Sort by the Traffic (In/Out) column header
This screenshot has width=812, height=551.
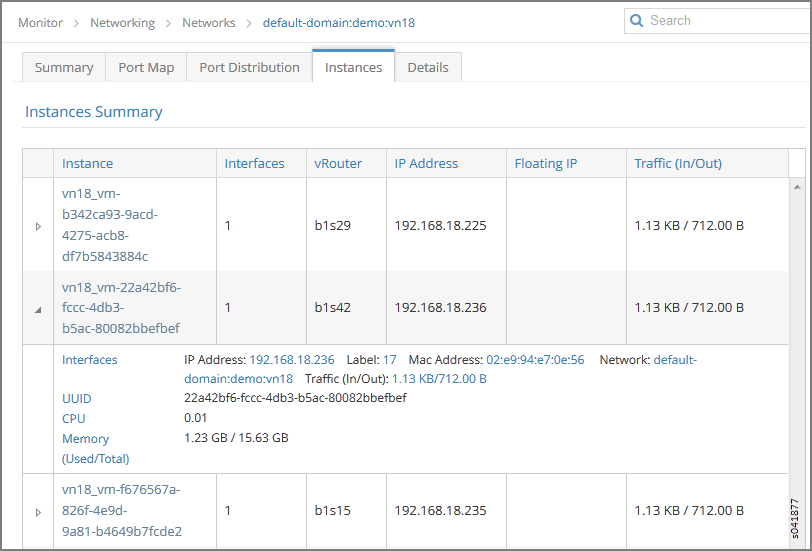tap(678, 163)
